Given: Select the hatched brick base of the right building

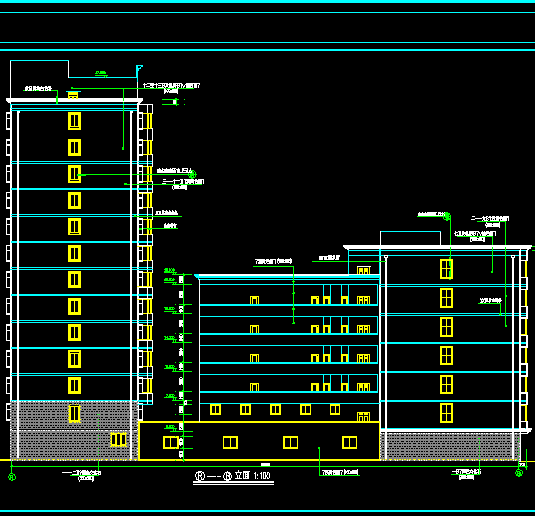Looking at the screenshot, I should 450,446.
